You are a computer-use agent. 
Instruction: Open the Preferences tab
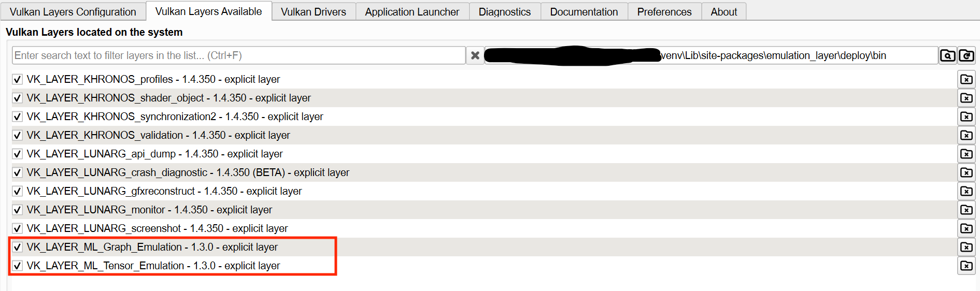664,11
